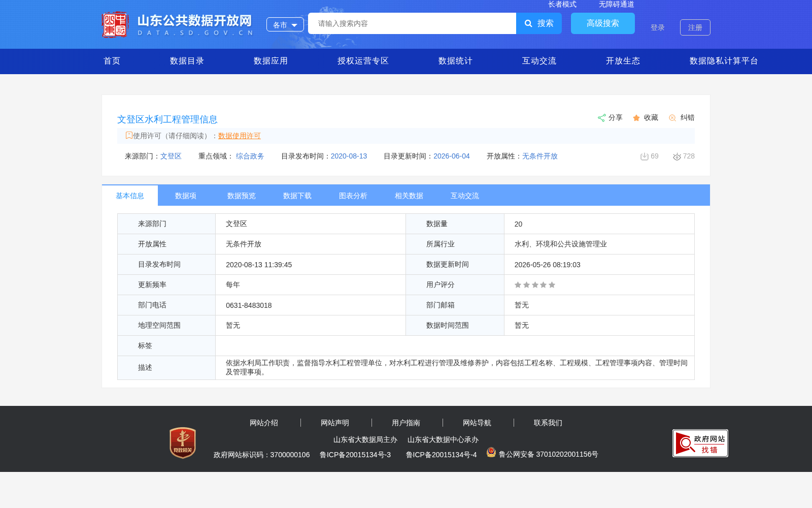
Task: Click the 党政机关 badge icon in footer
Action: click(x=183, y=443)
